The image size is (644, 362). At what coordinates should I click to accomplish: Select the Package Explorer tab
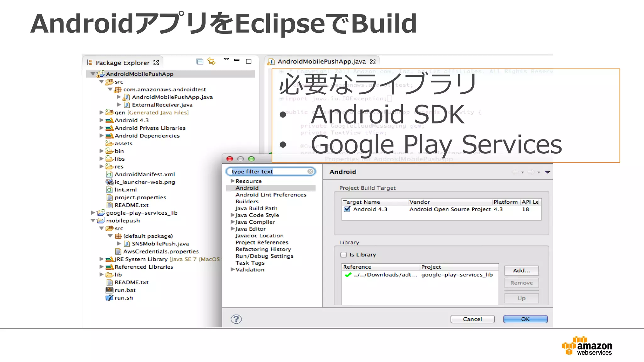pos(123,63)
